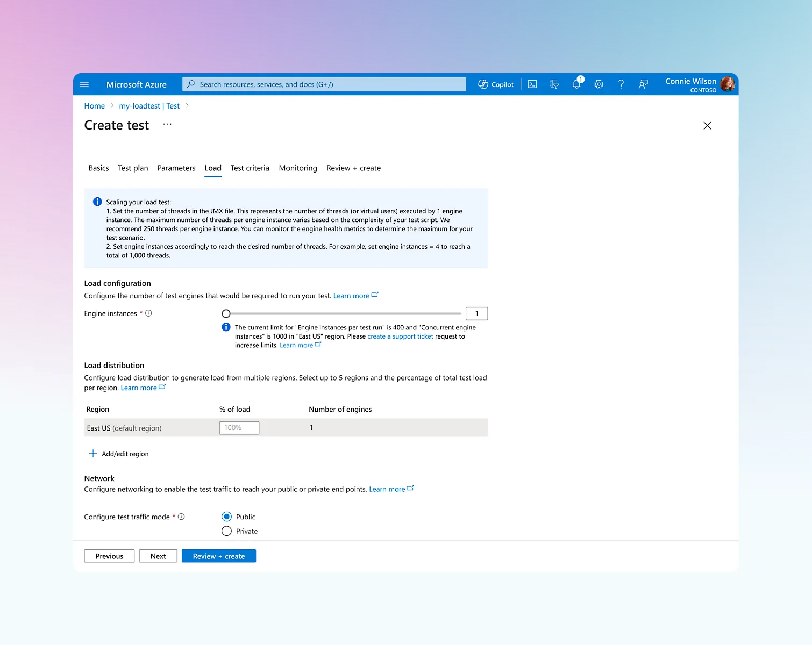Image resolution: width=812 pixels, height=645 pixels.
Task: Click the help question mark icon
Action: [x=621, y=84]
